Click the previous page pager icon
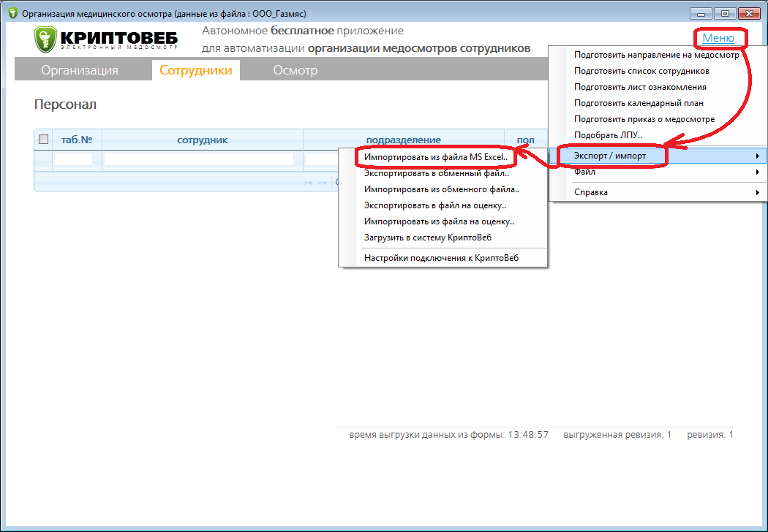 pos(322,183)
